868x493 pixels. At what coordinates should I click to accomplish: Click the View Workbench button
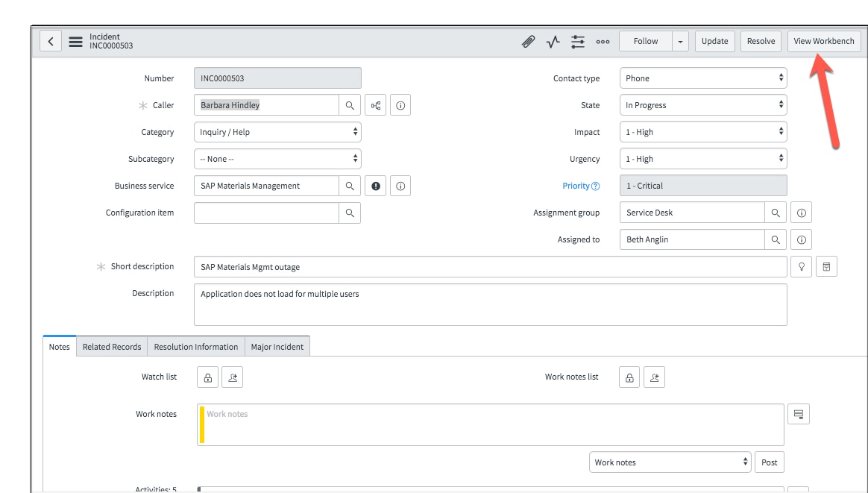point(823,41)
